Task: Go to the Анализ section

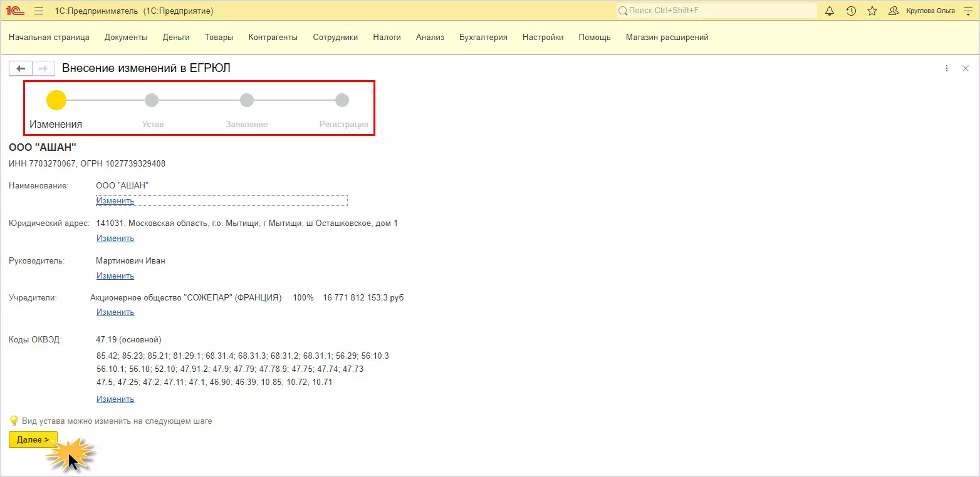Action: coord(430,38)
